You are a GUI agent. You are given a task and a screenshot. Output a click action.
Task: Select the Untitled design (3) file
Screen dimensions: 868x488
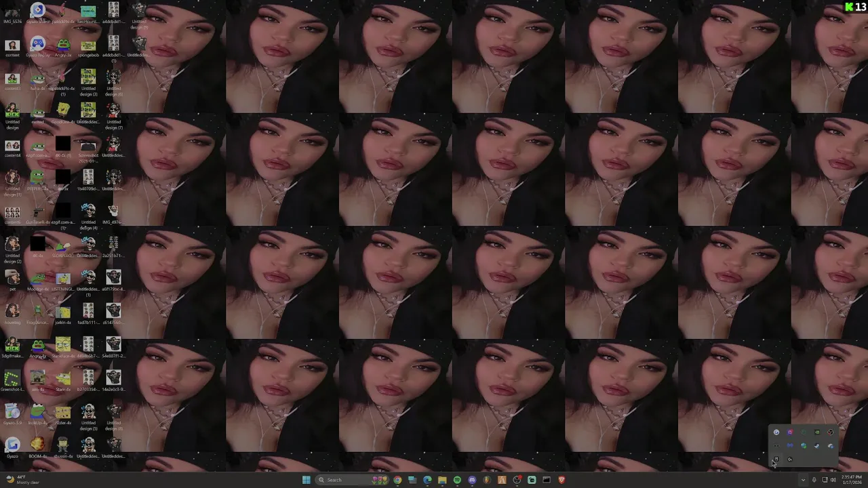click(x=88, y=83)
